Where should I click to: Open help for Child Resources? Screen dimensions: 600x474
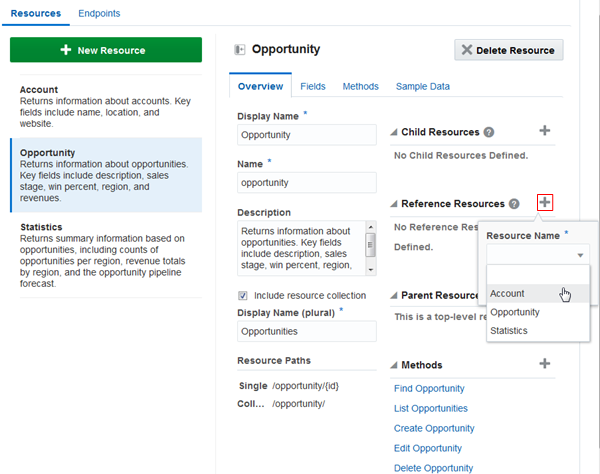point(489,132)
